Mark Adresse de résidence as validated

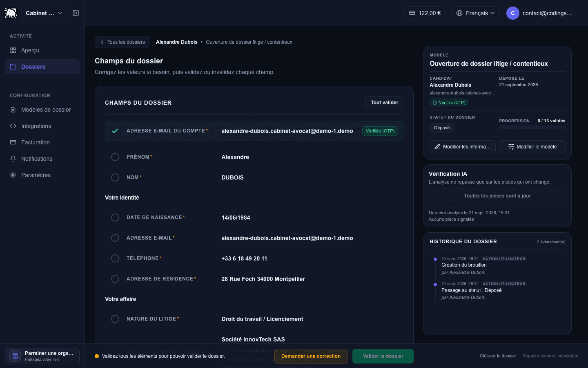point(115,279)
